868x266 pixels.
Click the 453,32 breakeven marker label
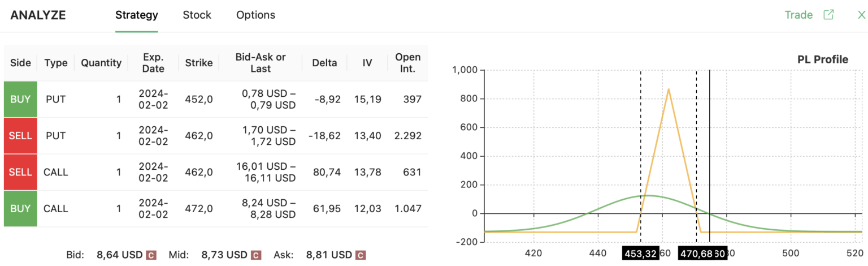640,254
